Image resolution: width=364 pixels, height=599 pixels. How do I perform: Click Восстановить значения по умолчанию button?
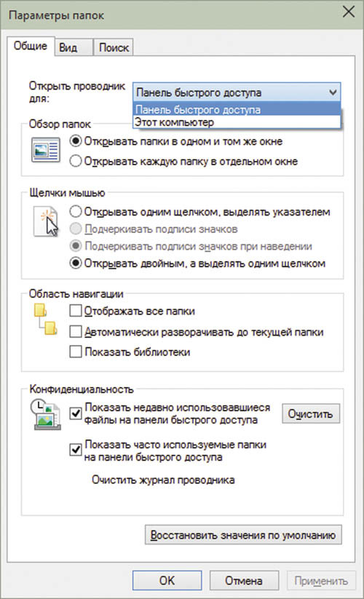243,535
